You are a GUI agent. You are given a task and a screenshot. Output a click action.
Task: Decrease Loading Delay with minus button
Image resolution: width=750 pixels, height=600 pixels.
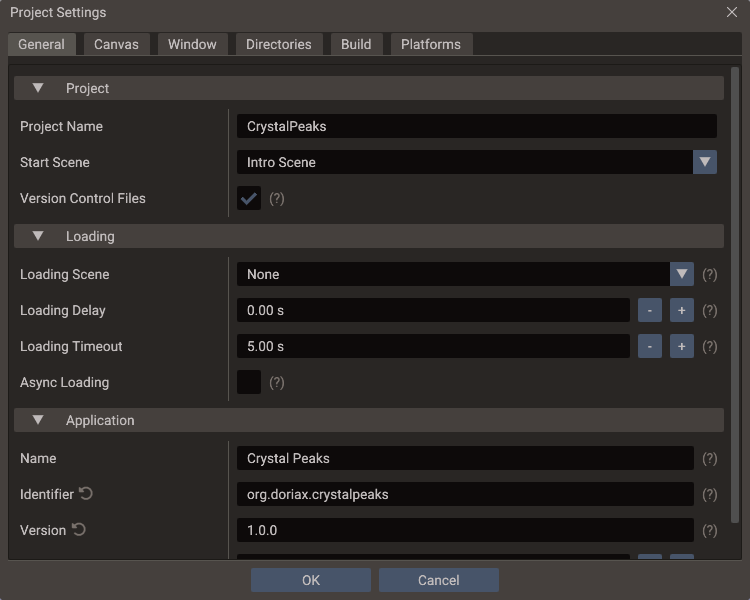tap(650, 310)
